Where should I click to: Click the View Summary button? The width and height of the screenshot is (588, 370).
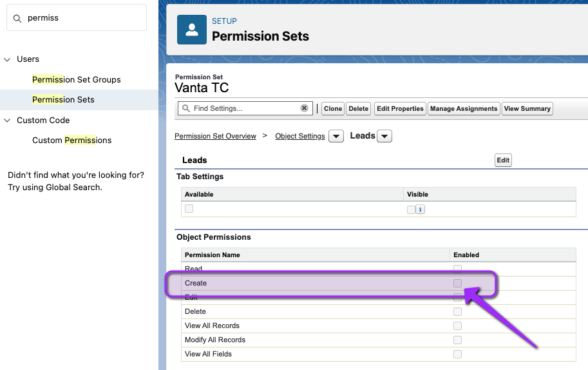pyautogui.click(x=527, y=108)
